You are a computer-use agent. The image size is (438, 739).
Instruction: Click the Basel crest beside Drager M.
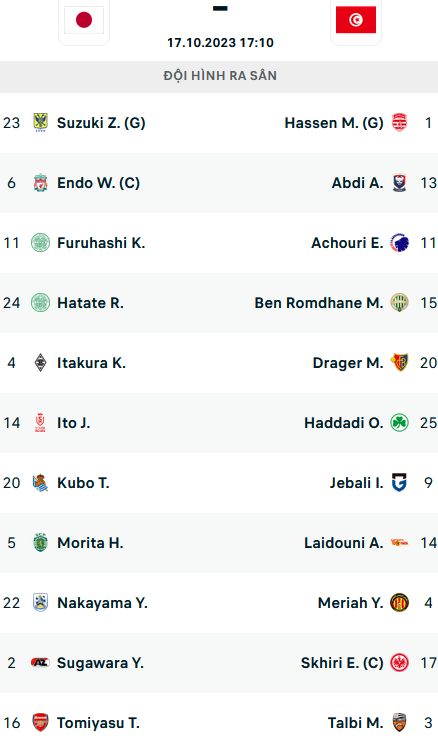click(x=399, y=363)
